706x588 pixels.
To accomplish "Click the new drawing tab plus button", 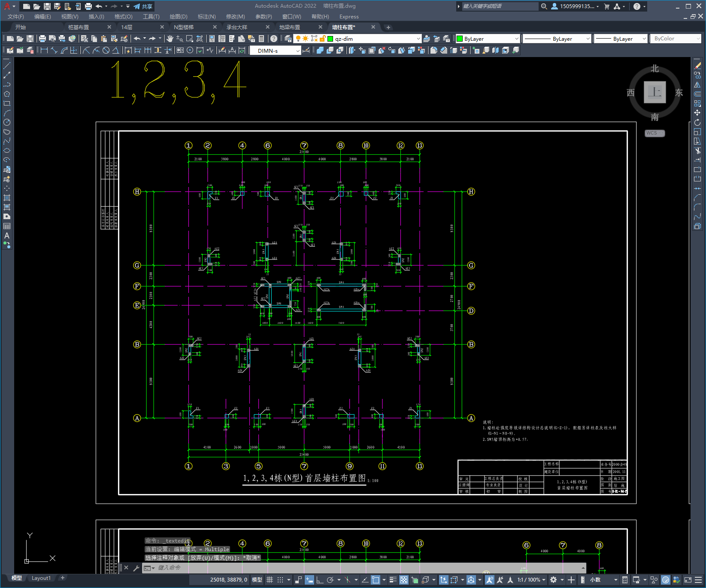I will coord(388,27).
